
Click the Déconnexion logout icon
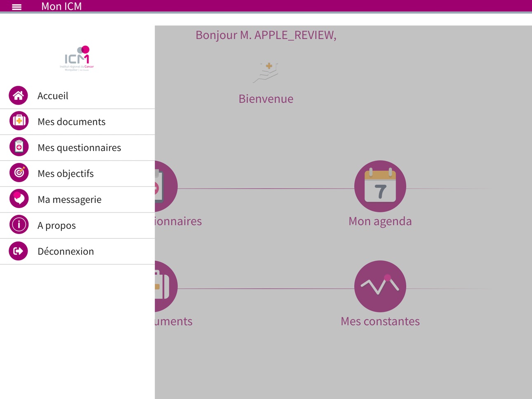(19, 251)
